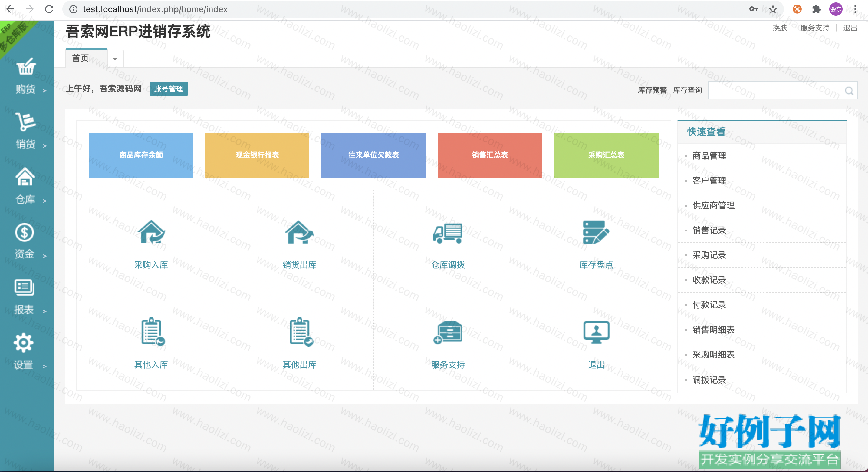Open the Chrome three-dot menu

[855, 9]
